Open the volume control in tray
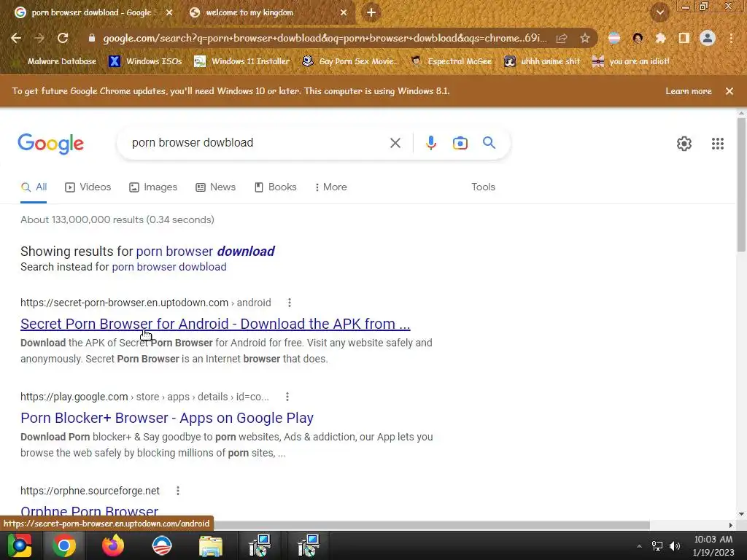747x560 pixels. (x=675, y=546)
